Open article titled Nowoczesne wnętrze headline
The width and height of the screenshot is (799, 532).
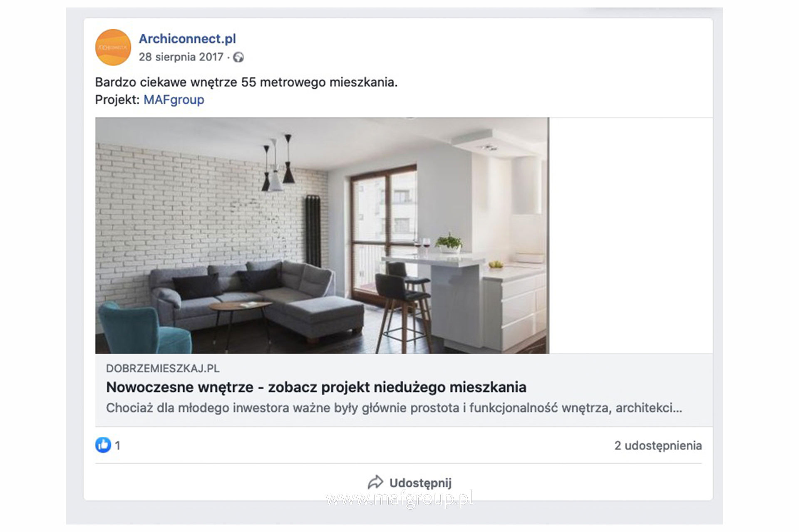(x=316, y=387)
